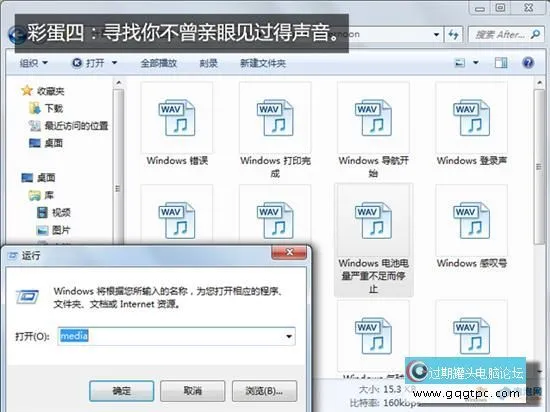Toggle the preview pane icon

pyautogui.click(x=501, y=63)
